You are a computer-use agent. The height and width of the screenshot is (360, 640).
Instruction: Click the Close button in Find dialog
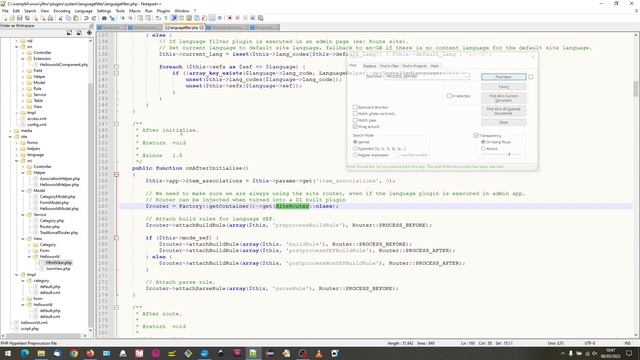pyautogui.click(x=503, y=122)
